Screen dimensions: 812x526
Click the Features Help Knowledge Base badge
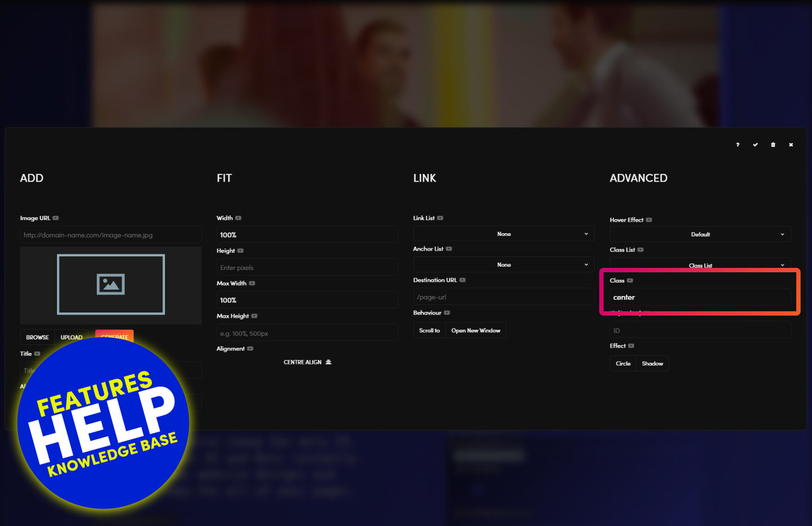pos(103,423)
